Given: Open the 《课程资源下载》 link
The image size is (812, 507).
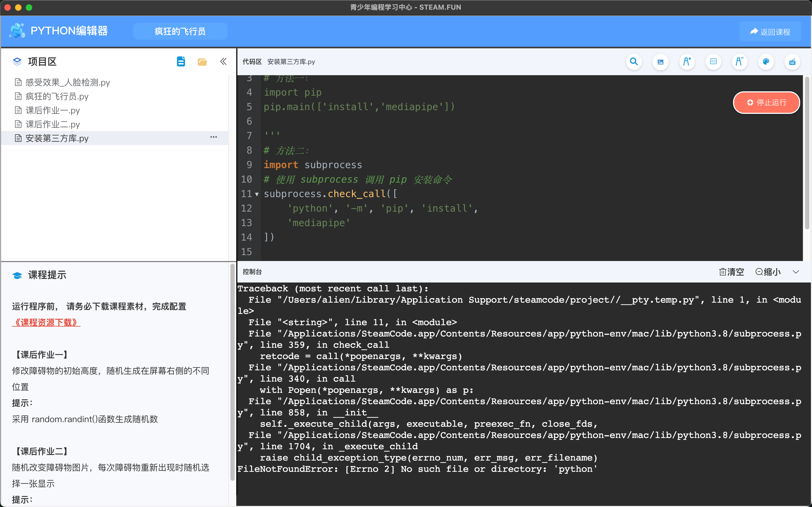Looking at the screenshot, I should (x=46, y=323).
